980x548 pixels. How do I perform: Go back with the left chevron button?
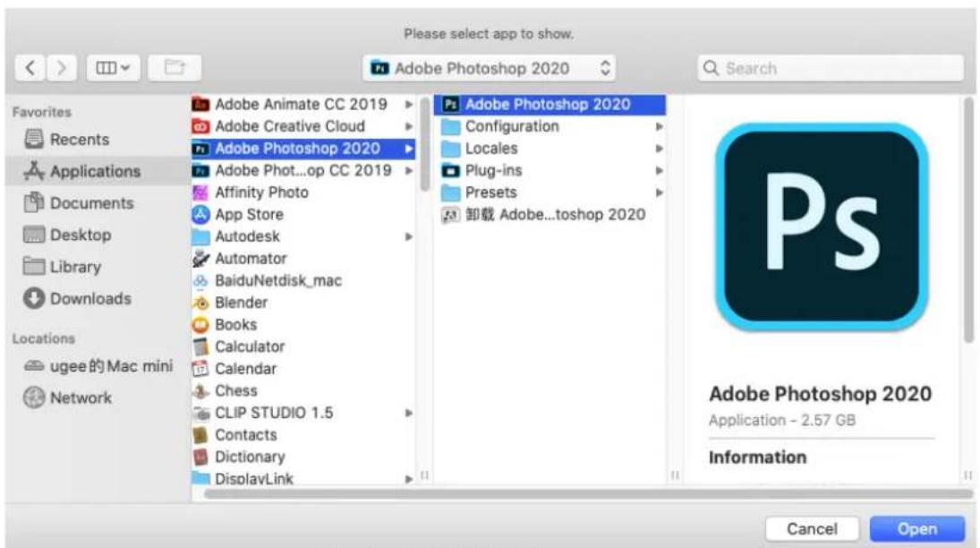click(30, 67)
